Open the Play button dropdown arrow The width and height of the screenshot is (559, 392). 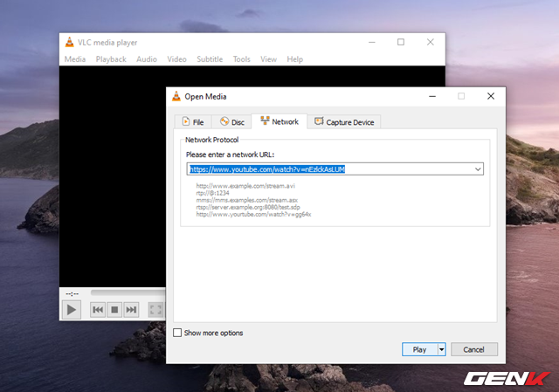click(x=441, y=349)
